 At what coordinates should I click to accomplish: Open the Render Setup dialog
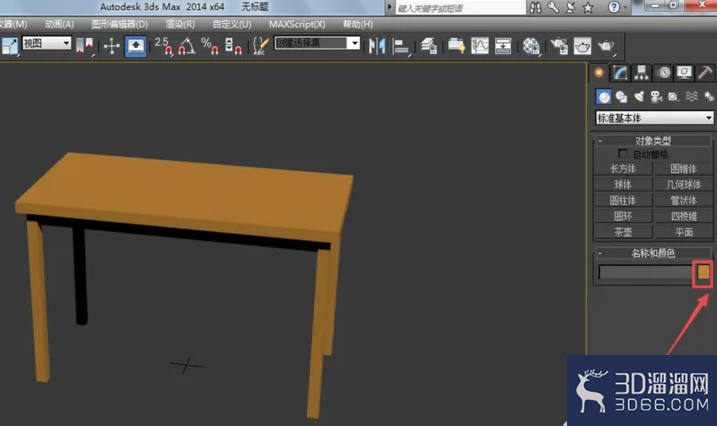tap(559, 46)
